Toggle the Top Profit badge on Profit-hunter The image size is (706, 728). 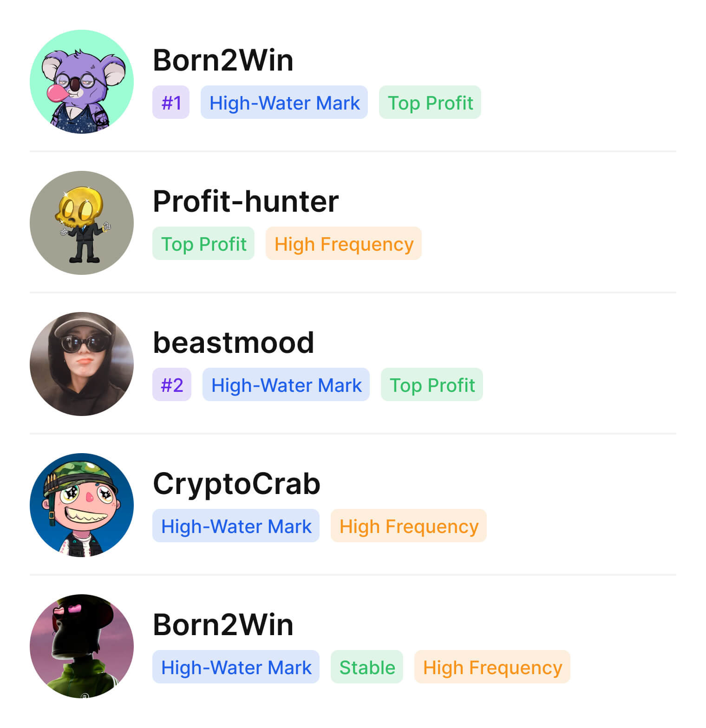(x=203, y=243)
